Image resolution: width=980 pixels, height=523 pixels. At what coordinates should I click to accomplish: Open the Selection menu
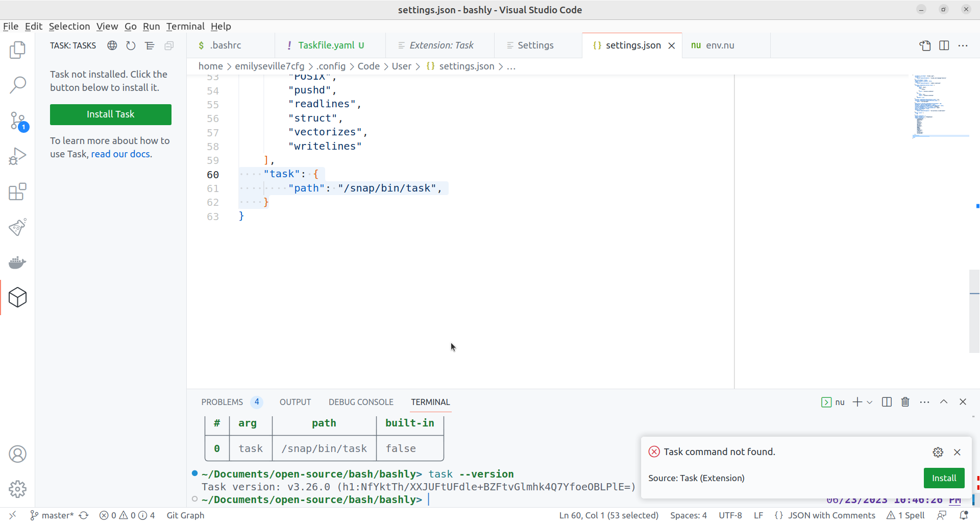tap(69, 26)
